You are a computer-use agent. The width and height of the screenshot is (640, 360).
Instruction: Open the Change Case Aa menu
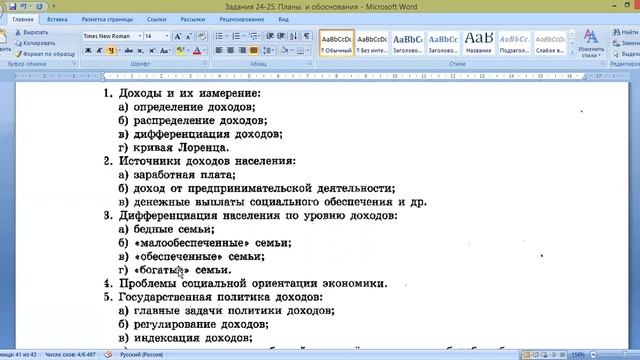pyautogui.click(x=164, y=51)
